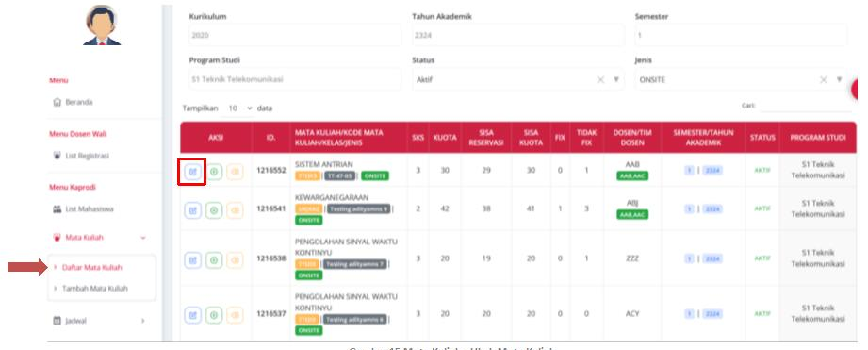Clear the Jenis filter with its X

824,80
